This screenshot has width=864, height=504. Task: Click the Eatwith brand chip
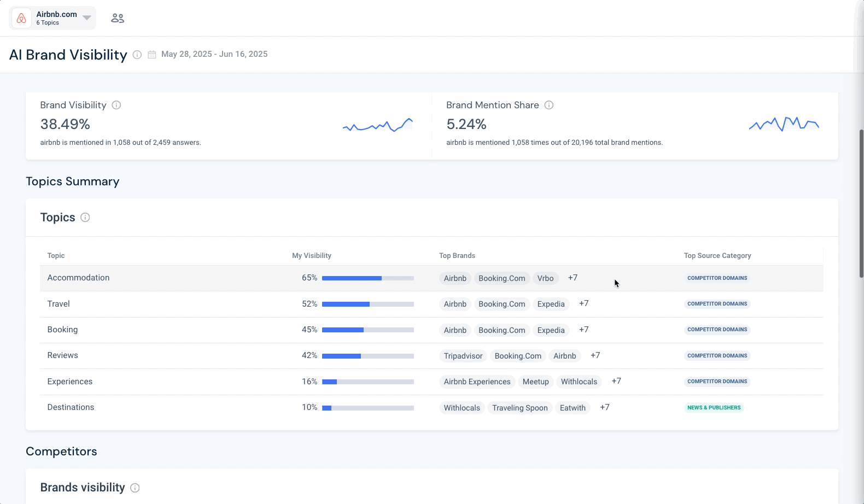tap(573, 408)
